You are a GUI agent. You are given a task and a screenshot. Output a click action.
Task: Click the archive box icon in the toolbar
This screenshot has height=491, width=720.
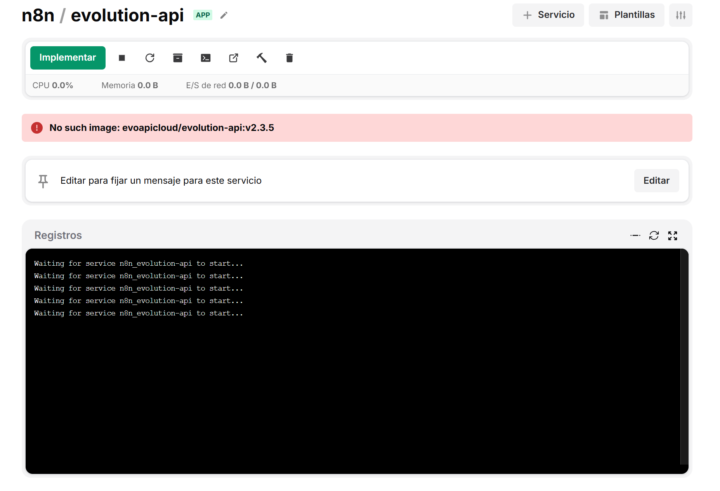coord(178,58)
